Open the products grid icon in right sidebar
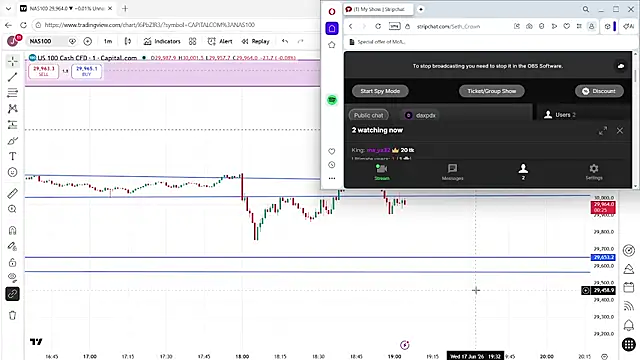Image resolution: width=640 pixels, height=360 pixels. [629, 344]
